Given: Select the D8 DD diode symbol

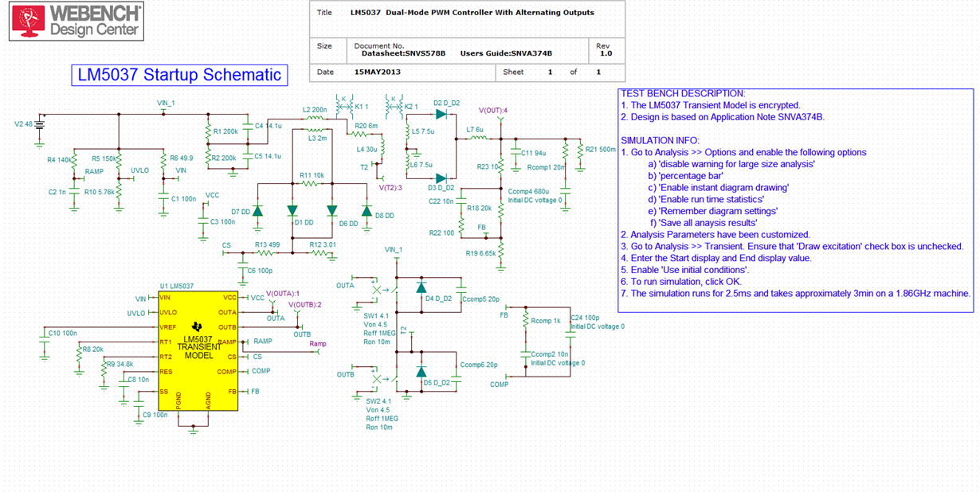Looking at the screenshot, I should (x=367, y=210).
